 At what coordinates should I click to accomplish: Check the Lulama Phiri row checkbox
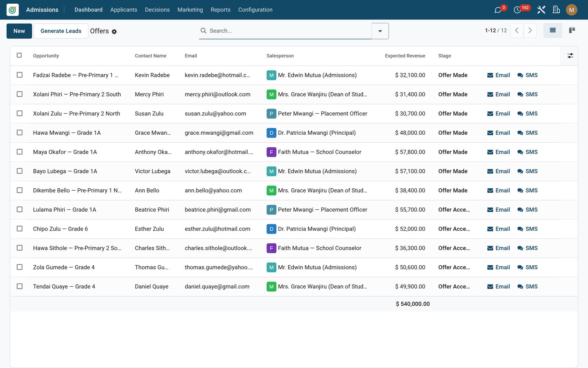[x=19, y=209]
